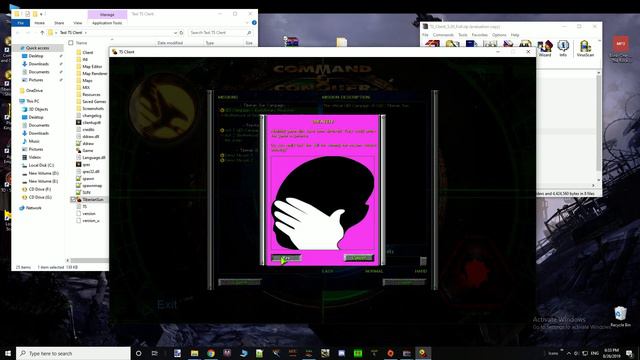Image resolution: width=640 pixels, height=360 pixels.
Task: Open the Recycle Bin desktop icon
Action: [x=620, y=317]
